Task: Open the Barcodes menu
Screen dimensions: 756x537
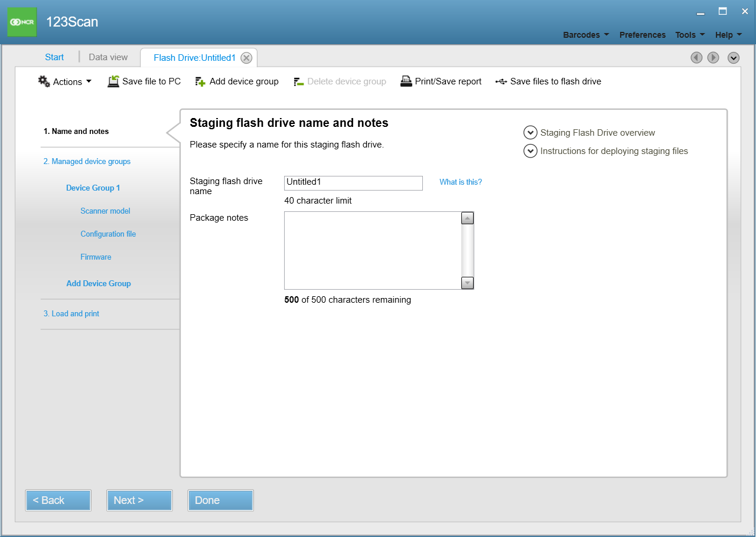Action: [x=585, y=35]
